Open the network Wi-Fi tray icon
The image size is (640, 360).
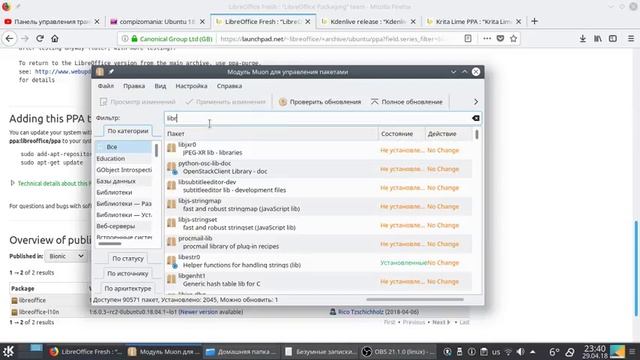click(508, 351)
